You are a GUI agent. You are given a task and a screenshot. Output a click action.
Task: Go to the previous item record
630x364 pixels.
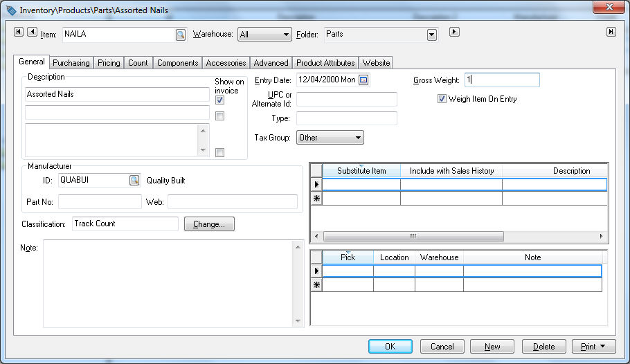pos(33,32)
